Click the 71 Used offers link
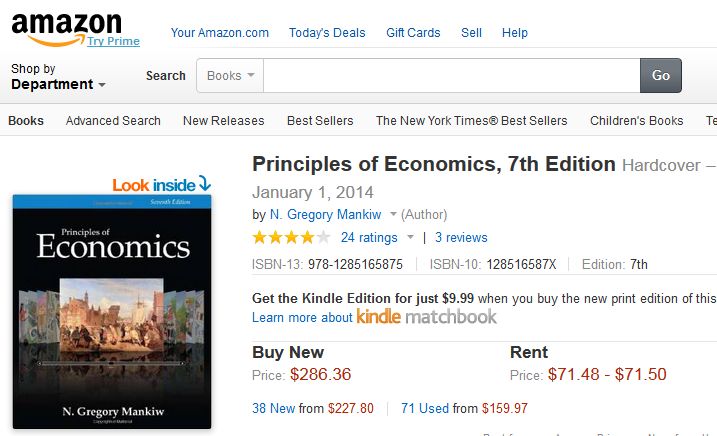The height and width of the screenshot is (436, 717). click(x=425, y=408)
